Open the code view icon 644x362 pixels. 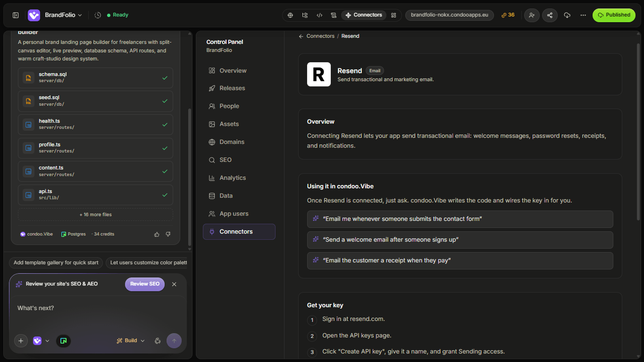(319, 15)
